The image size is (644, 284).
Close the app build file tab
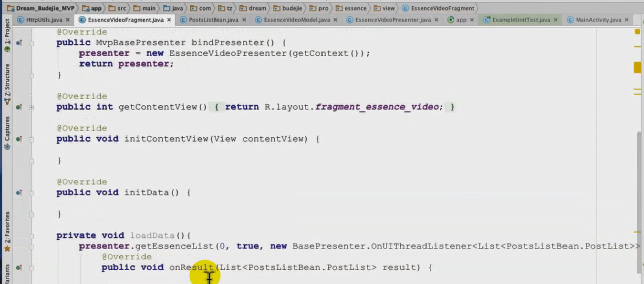[x=472, y=20]
